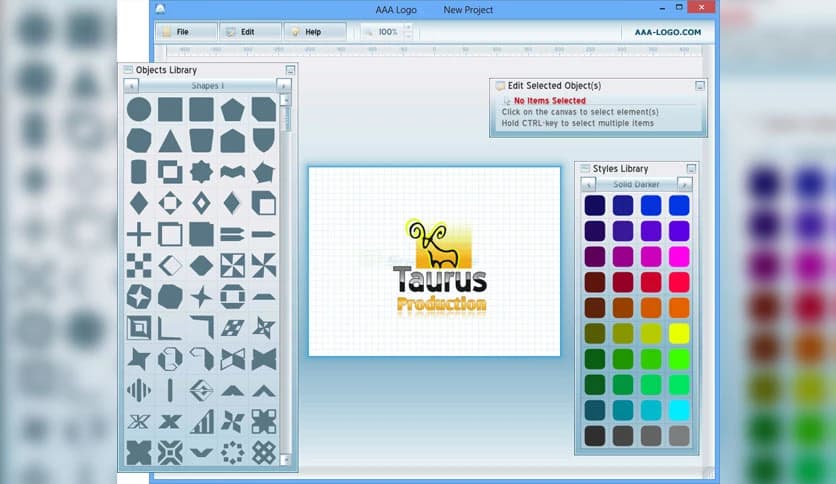Select the Taurus text on the canvas

point(440,279)
